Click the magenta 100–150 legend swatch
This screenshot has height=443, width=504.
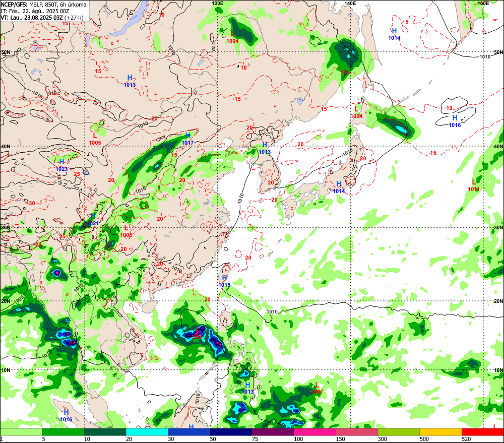315,432
